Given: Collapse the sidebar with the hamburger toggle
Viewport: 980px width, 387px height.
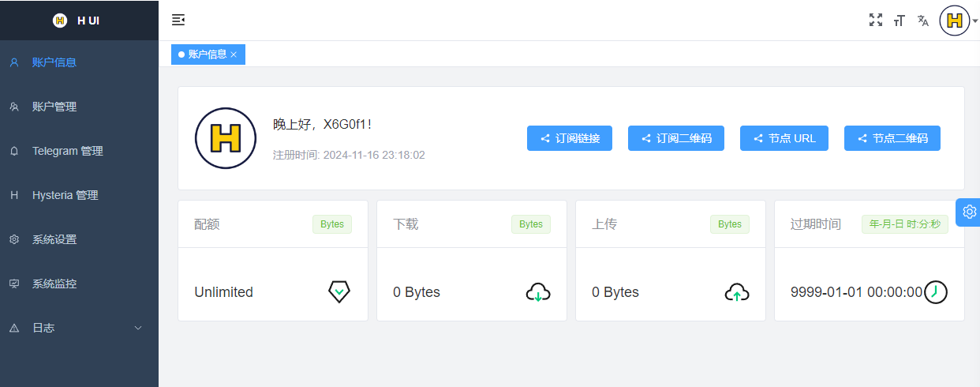Looking at the screenshot, I should 178,21.
